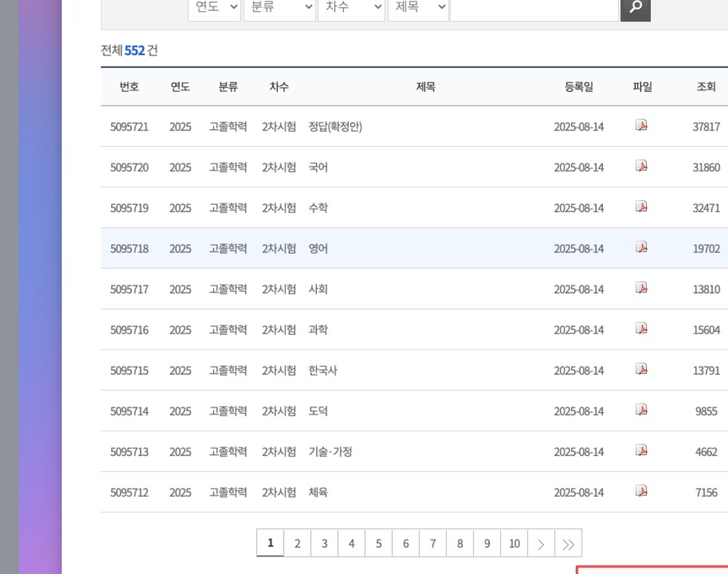Open the 제목 search-field dropdown
Image resolution: width=728 pixels, height=574 pixels.
[x=418, y=8]
